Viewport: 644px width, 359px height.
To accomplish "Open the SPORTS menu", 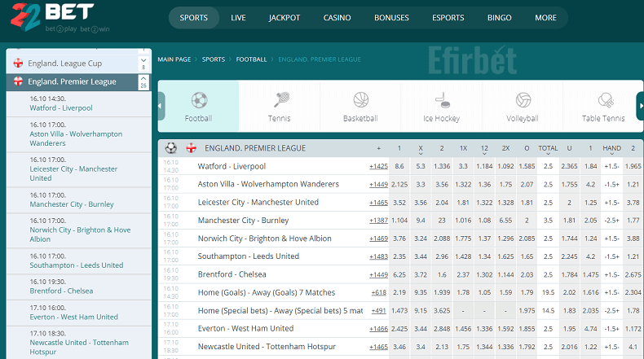I will [x=193, y=18].
